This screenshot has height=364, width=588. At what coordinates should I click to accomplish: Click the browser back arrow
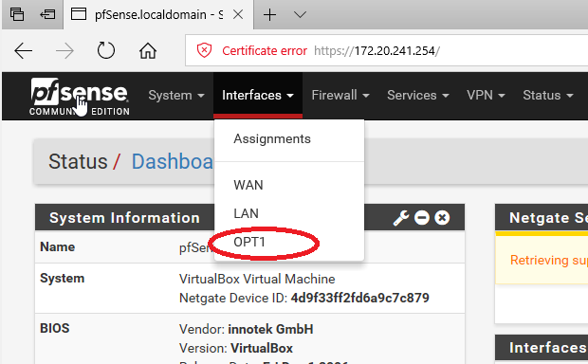click(24, 50)
